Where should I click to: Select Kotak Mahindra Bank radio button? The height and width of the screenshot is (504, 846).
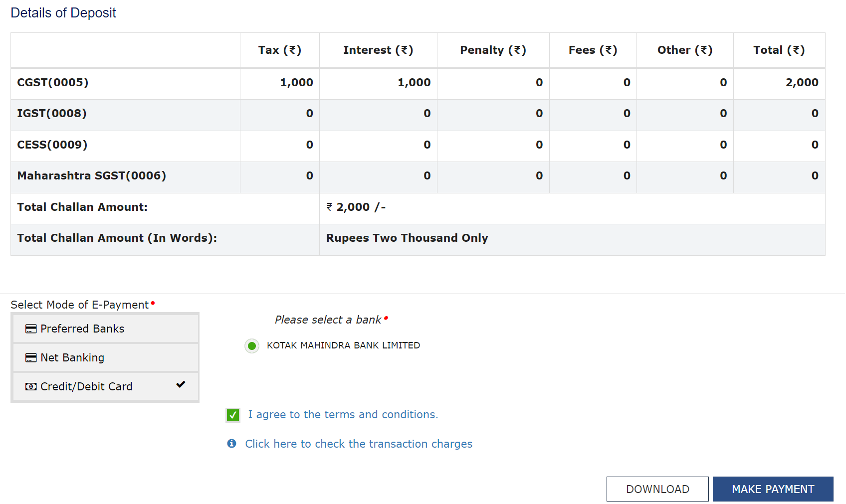coord(252,346)
